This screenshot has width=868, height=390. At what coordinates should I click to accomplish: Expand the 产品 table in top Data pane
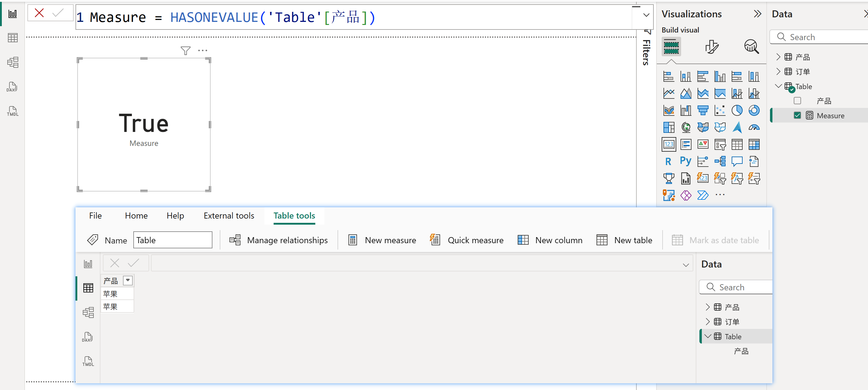click(778, 57)
